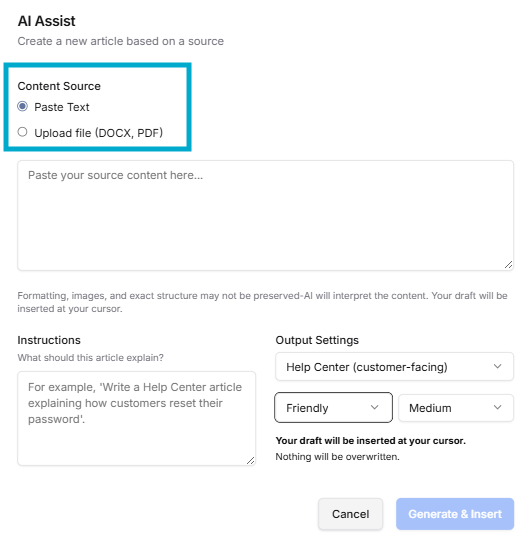Click resize handle of Instructions box
The image size is (526, 542).
251,460
